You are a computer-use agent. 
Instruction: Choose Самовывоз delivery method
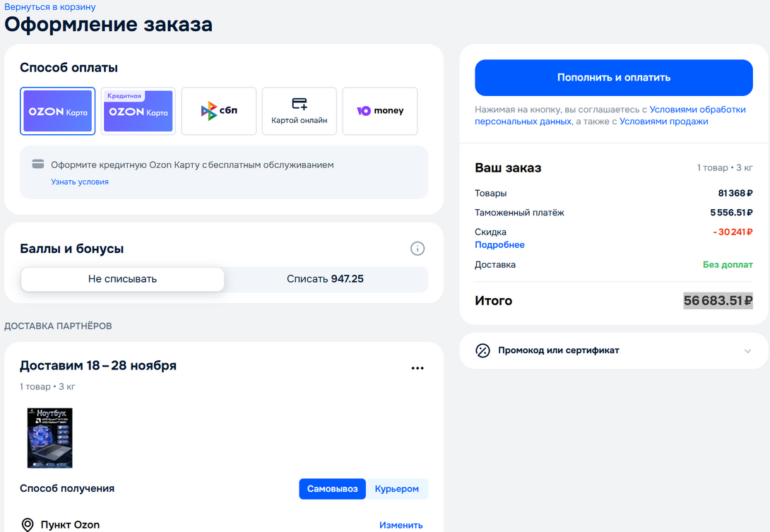click(332, 489)
